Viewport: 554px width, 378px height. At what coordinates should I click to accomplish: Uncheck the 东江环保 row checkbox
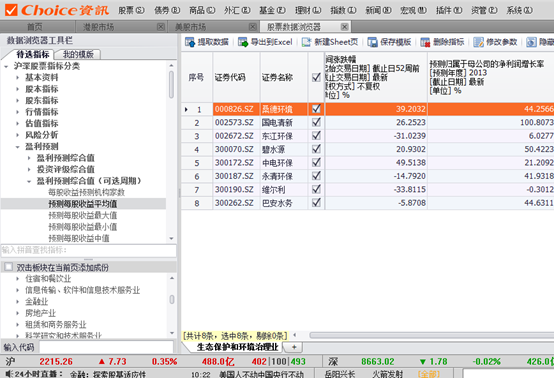coord(317,136)
